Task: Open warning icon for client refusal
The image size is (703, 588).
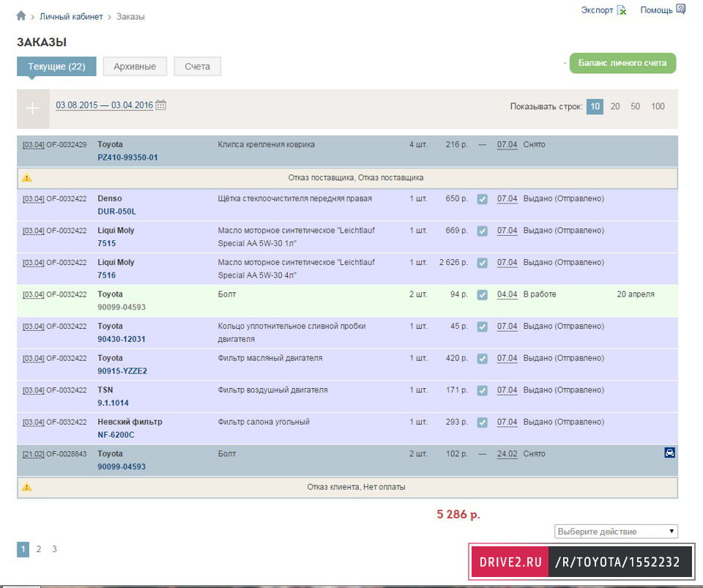Action: pyautogui.click(x=27, y=487)
